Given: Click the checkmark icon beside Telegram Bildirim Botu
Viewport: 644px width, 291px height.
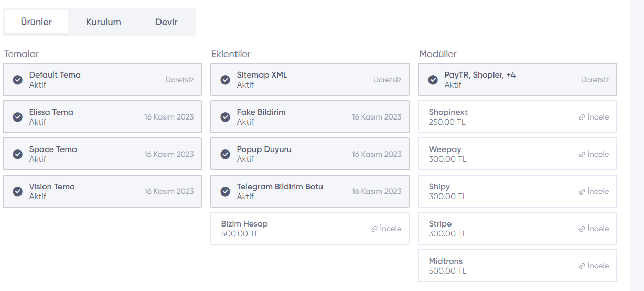Looking at the screenshot, I should coord(226,191).
